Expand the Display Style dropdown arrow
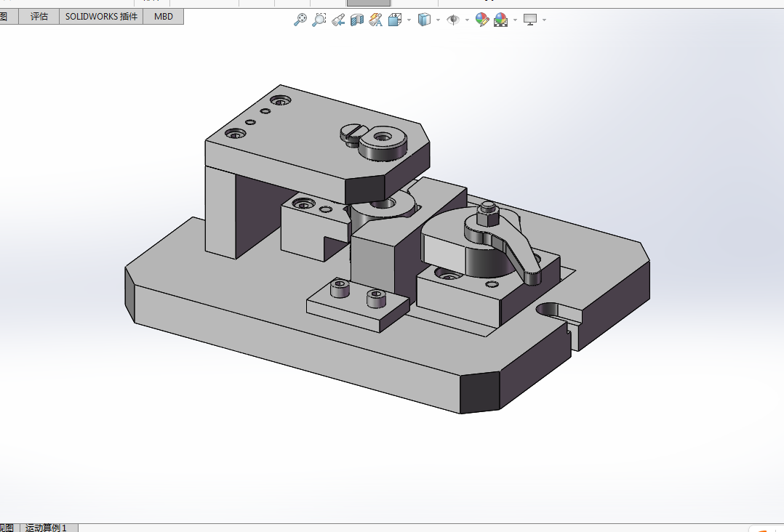The height and width of the screenshot is (532, 784). click(438, 20)
